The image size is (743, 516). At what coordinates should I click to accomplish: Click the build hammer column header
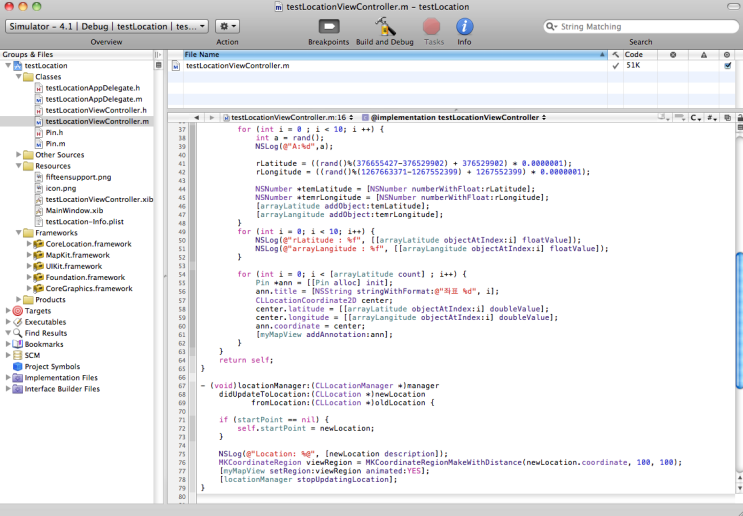[615, 54]
